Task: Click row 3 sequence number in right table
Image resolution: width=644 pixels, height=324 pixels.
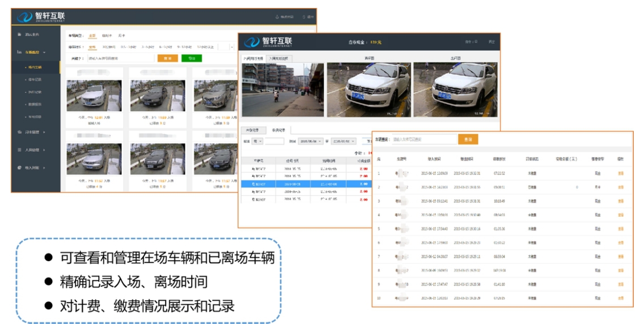Action: pyautogui.click(x=379, y=201)
